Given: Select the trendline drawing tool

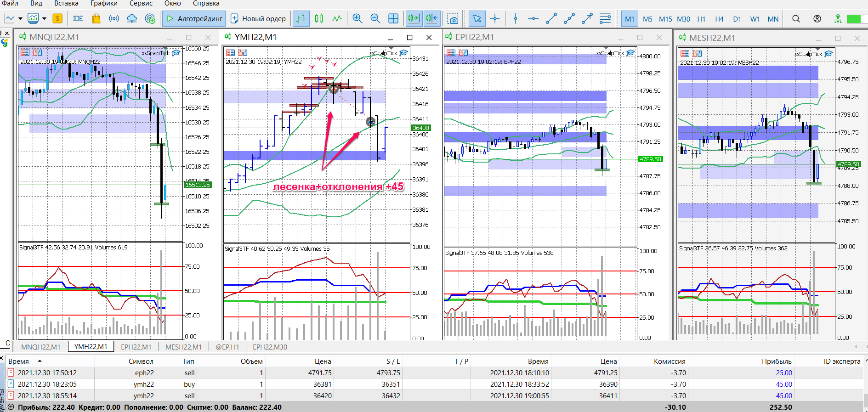Looking at the screenshot, I should point(551,19).
